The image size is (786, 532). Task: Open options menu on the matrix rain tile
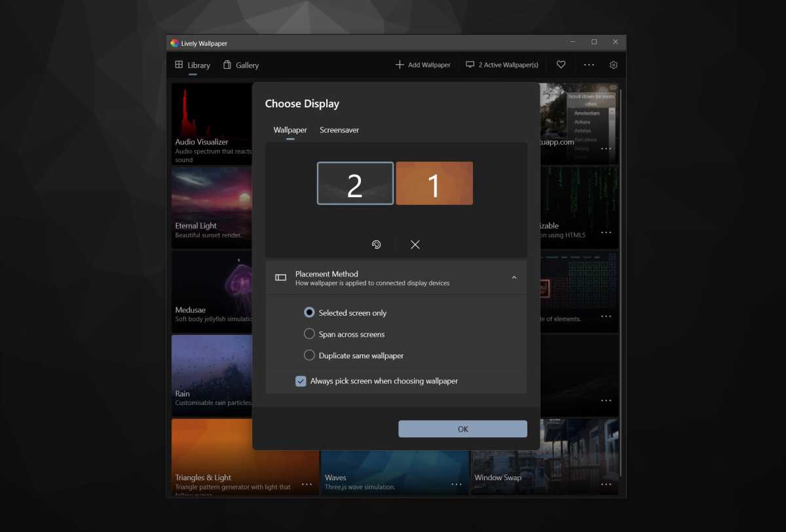coord(606,232)
